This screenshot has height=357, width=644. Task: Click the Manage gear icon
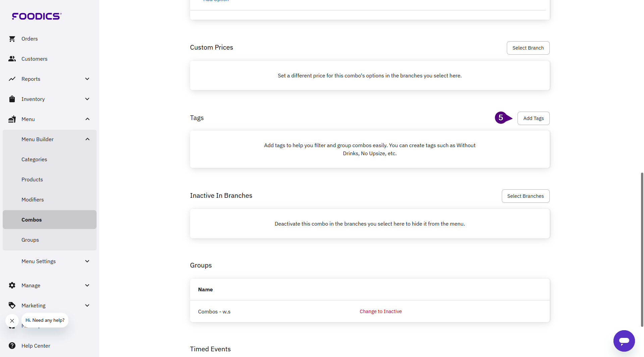pos(12,286)
